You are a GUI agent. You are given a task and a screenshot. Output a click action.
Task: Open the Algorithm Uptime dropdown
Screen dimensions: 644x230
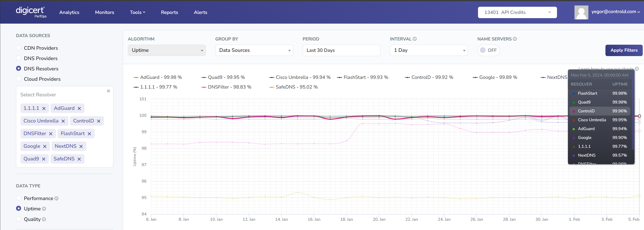pos(167,50)
